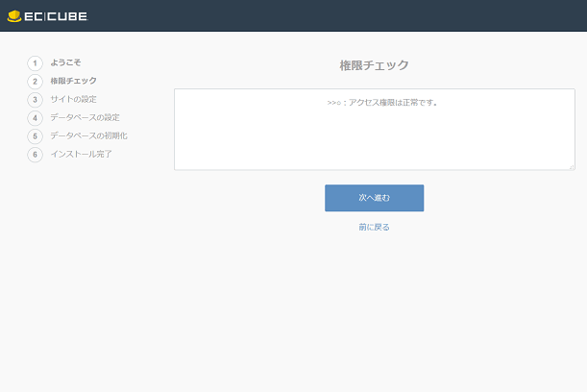Open the データベースの設定 step

85,117
